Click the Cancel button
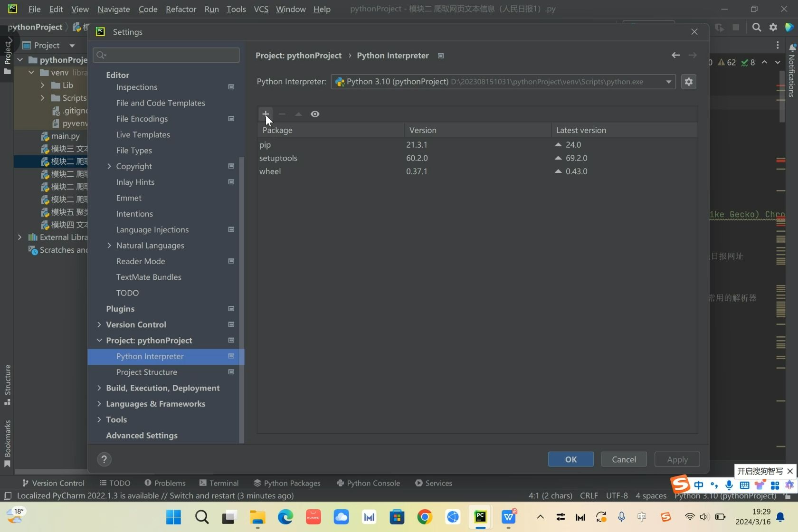Viewport: 798px width, 532px height. click(x=624, y=459)
